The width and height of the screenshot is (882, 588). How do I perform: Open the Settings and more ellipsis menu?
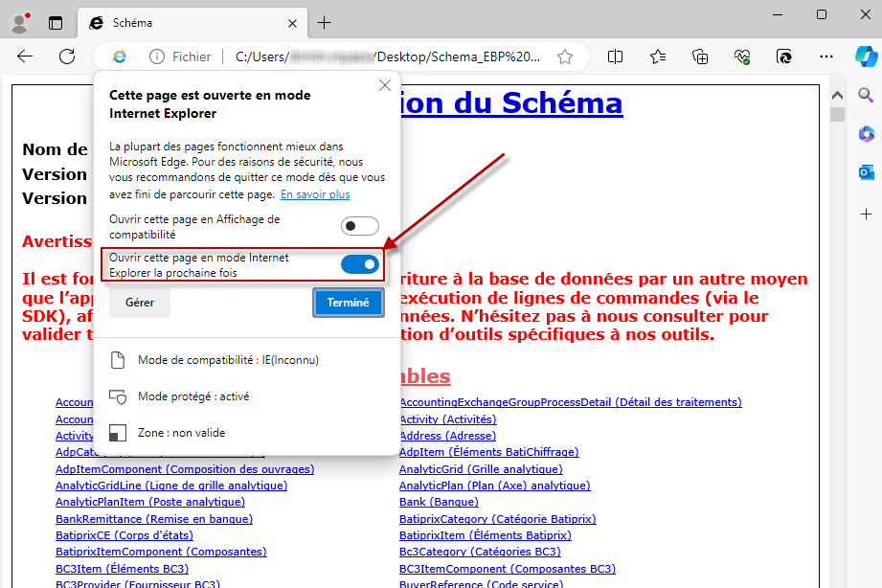(x=826, y=57)
